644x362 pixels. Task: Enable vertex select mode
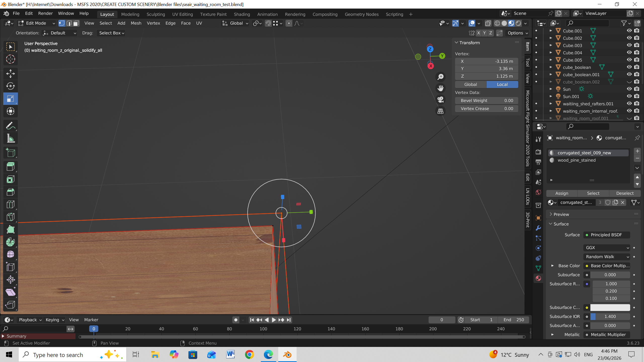click(x=62, y=23)
